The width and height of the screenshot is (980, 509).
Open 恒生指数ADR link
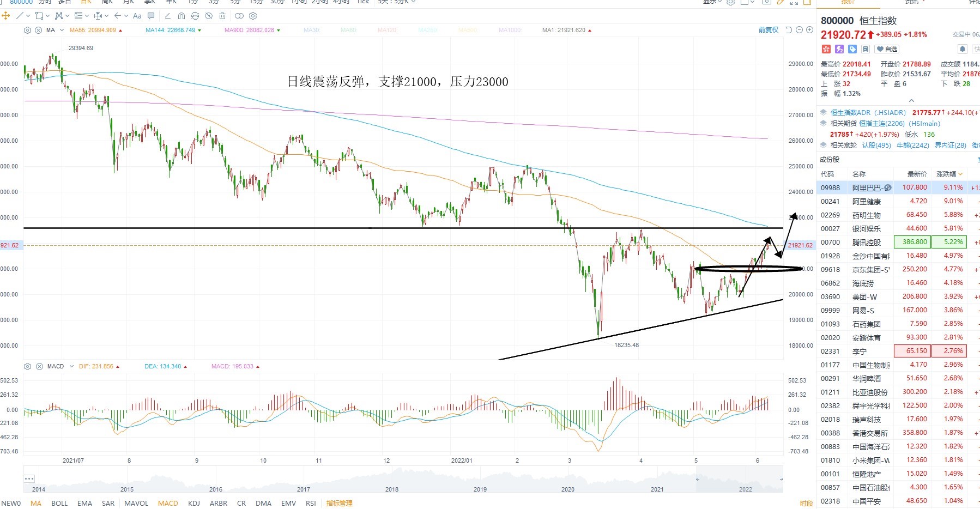868,113
